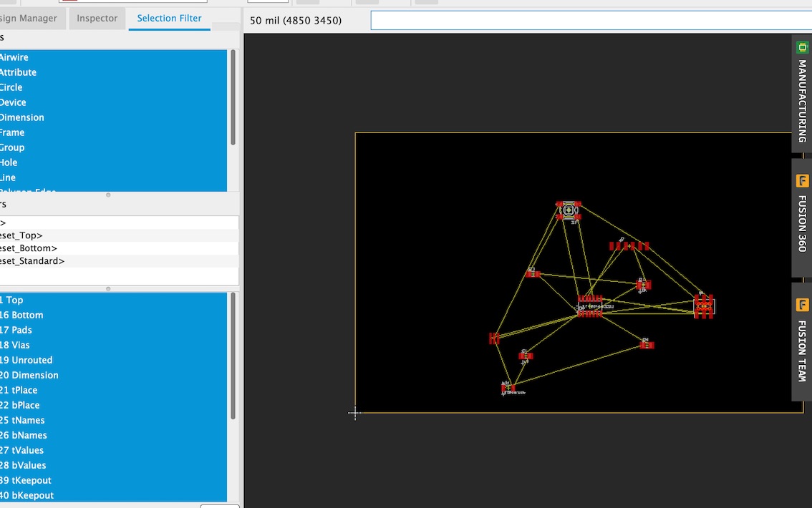Image resolution: width=812 pixels, height=508 pixels.
Task: Select the Preset_Standard layer preset
Action: pos(119,261)
